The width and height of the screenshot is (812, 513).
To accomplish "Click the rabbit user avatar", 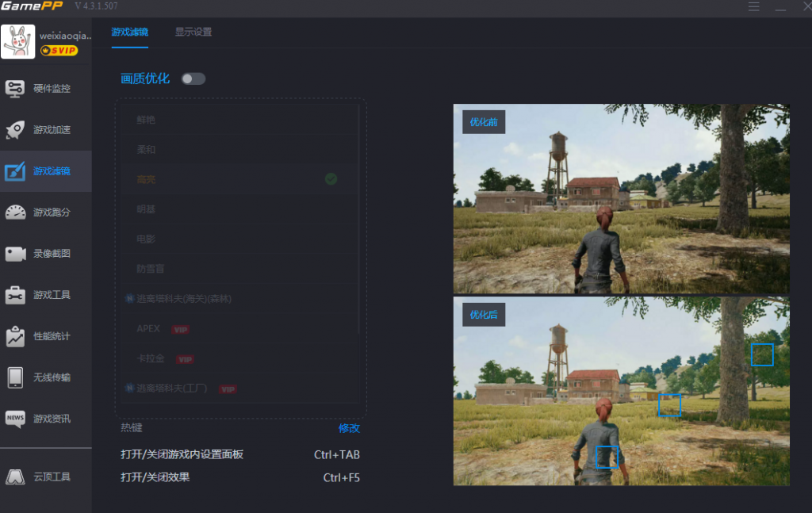I will tap(18, 41).
